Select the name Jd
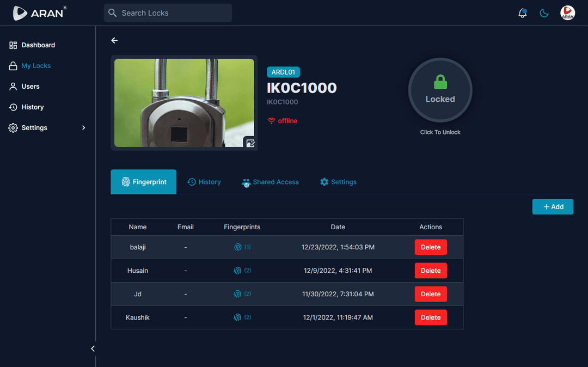588x367 pixels. pos(138,294)
